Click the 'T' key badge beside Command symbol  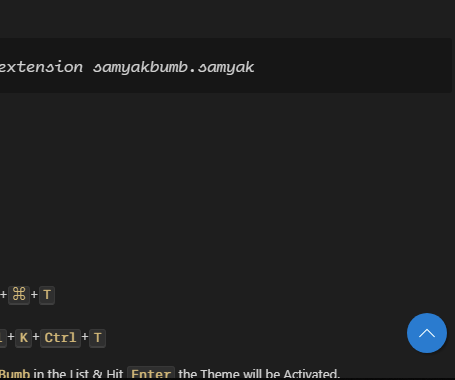47,295
